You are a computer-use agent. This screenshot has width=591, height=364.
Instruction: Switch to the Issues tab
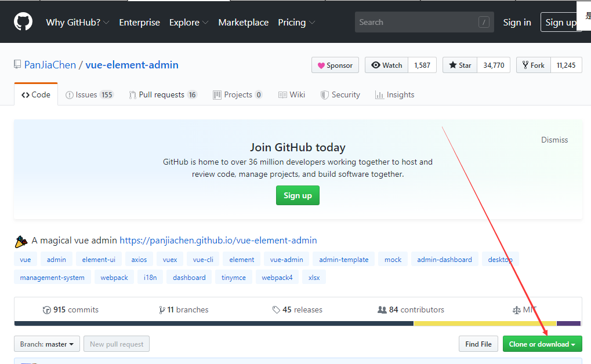coord(89,94)
